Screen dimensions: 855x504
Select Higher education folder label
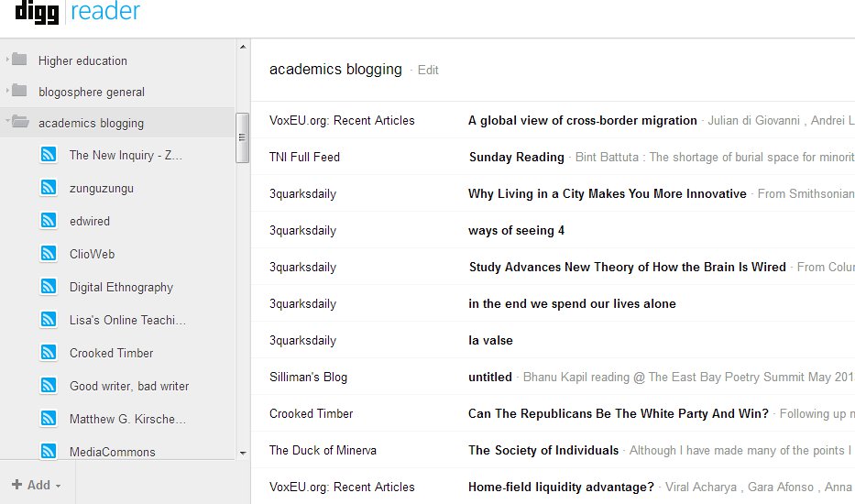coord(82,60)
